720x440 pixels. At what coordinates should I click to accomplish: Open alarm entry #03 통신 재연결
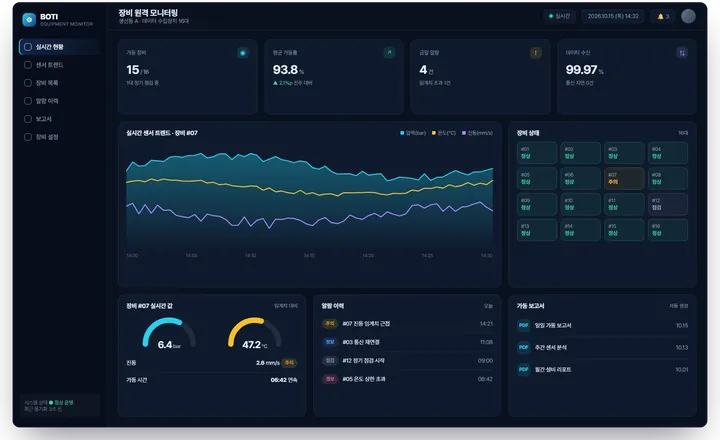(x=407, y=342)
